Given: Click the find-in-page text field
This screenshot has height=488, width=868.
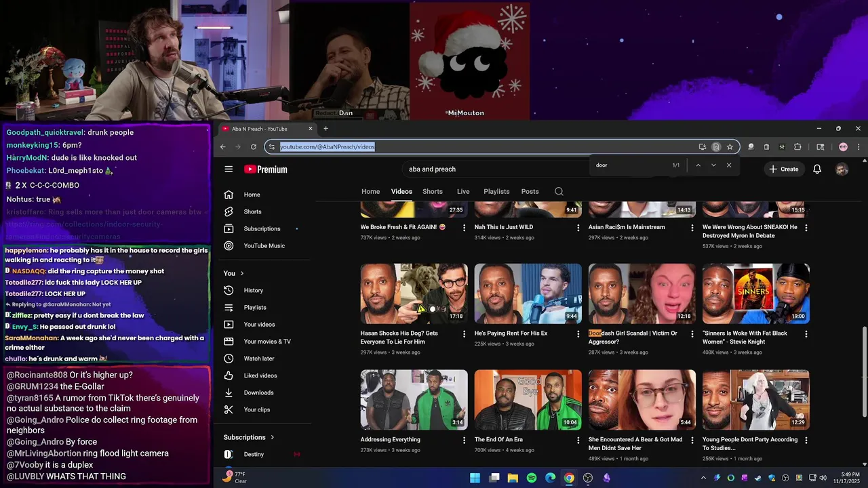Looking at the screenshot, I should click(x=631, y=165).
